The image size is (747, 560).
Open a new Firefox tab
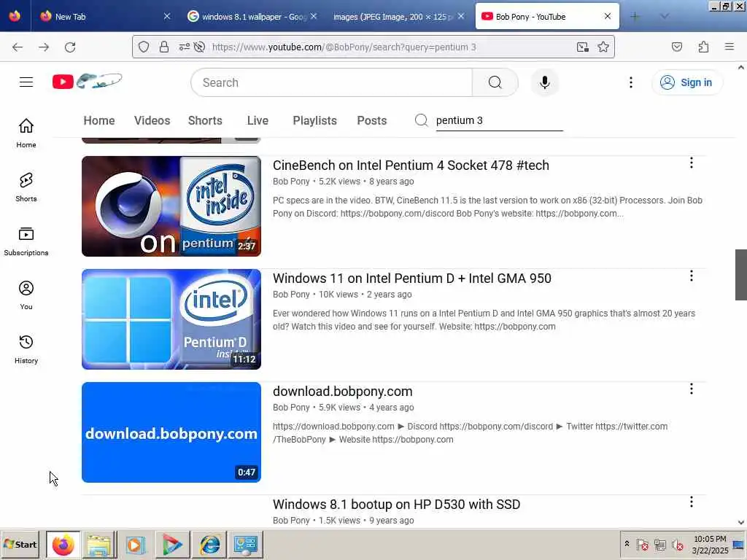click(635, 16)
